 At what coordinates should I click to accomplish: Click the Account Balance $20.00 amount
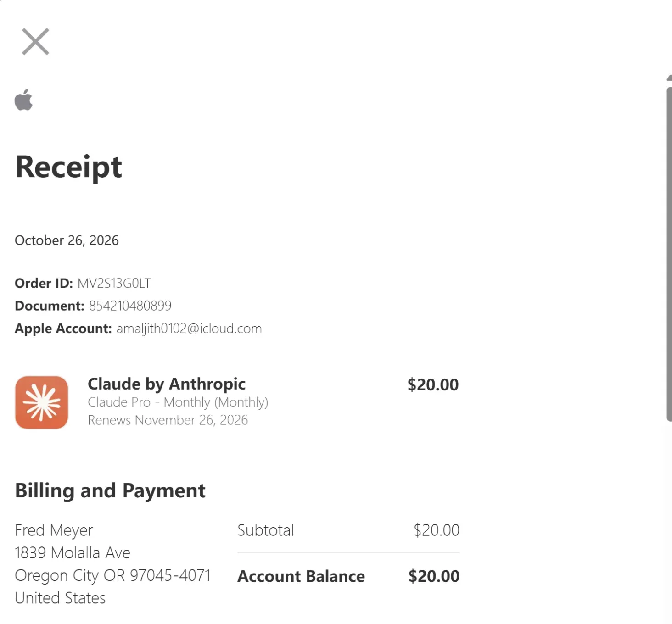coord(434,576)
